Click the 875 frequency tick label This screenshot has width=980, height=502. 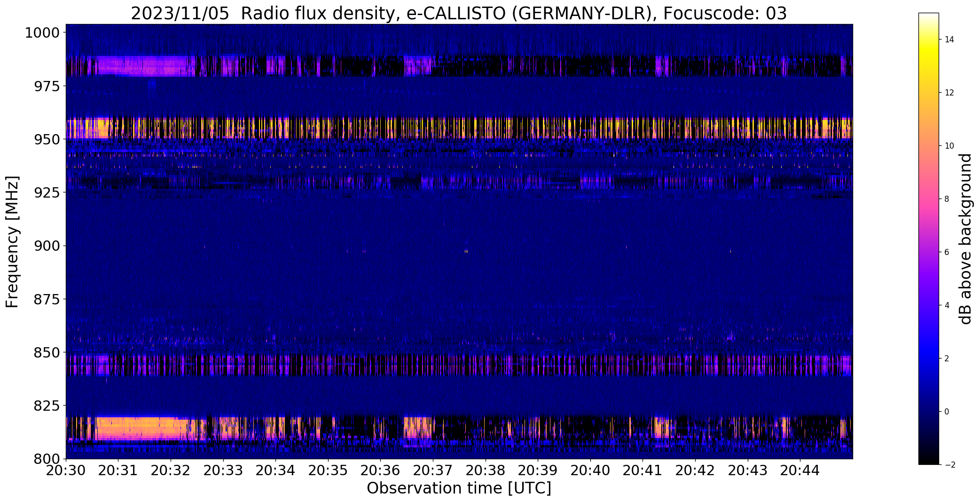pyautogui.click(x=47, y=299)
